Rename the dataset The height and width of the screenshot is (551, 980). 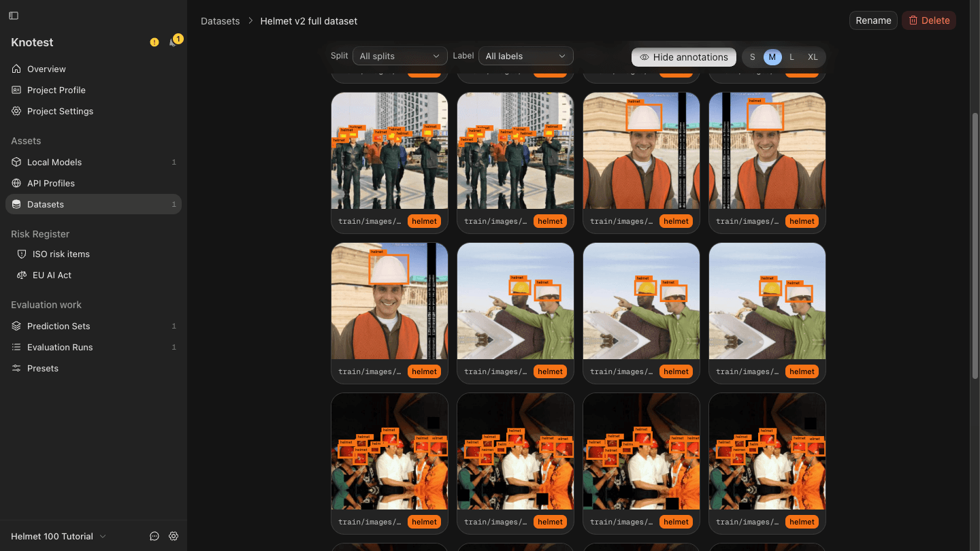(x=873, y=20)
